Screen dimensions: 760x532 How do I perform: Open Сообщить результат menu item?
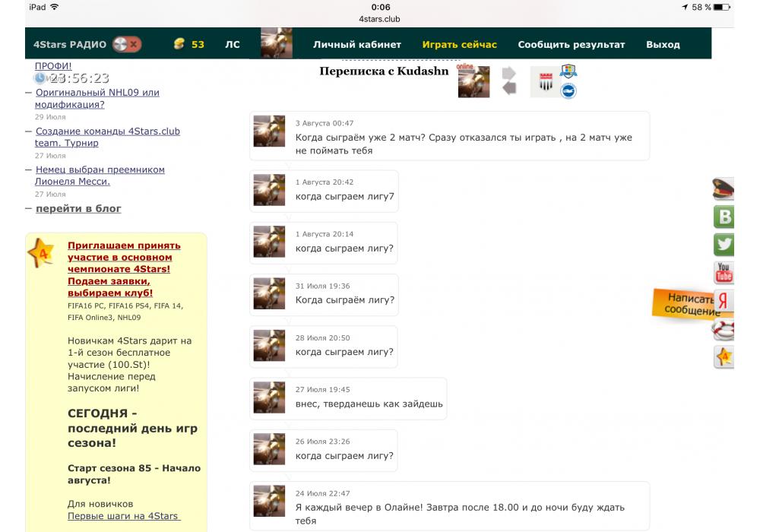572,44
